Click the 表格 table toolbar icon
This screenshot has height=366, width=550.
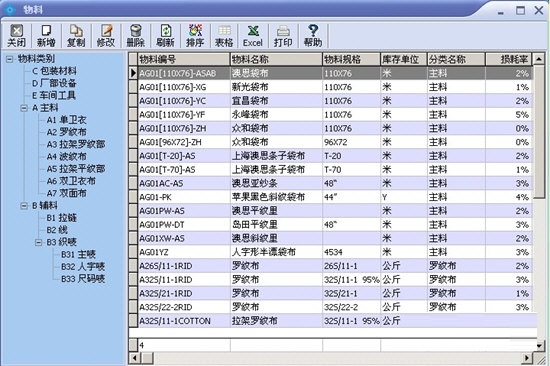(x=224, y=35)
